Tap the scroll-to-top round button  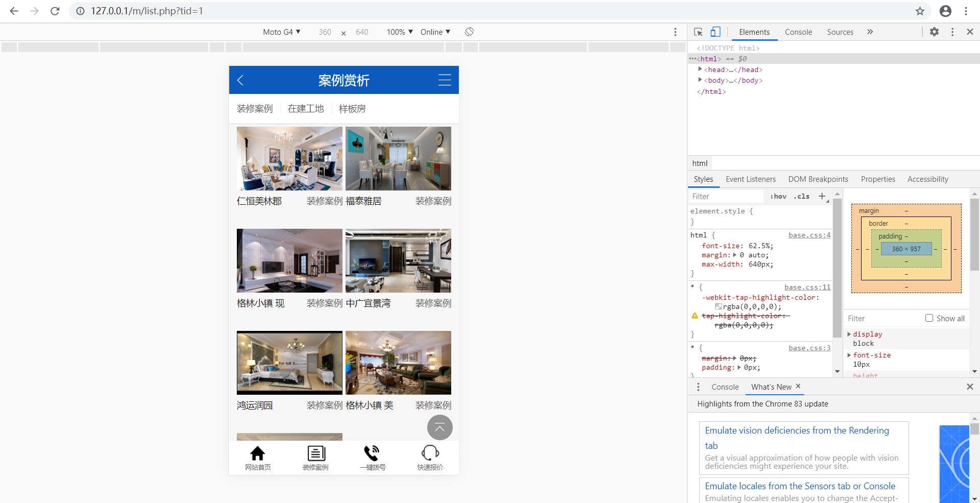click(439, 427)
